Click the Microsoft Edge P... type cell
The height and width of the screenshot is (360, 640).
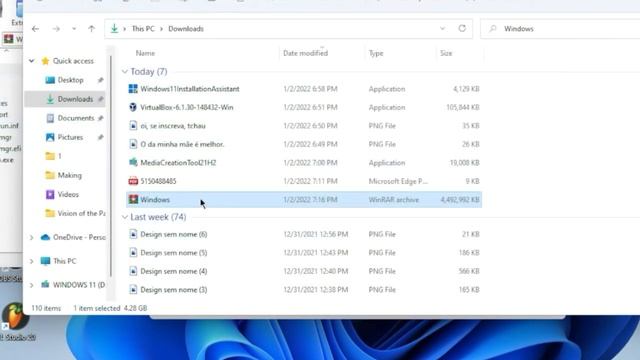click(x=398, y=181)
